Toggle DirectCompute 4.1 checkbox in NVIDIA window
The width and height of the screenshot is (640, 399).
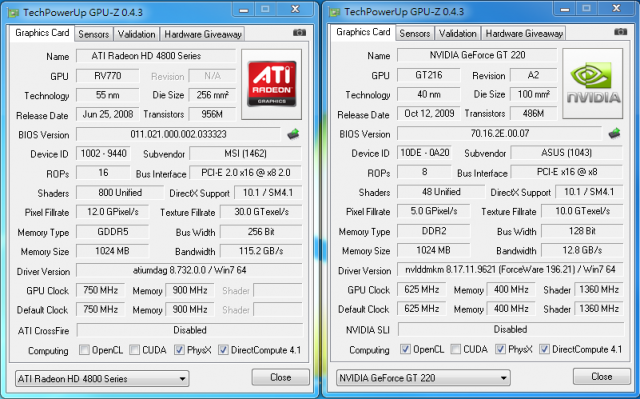point(544,349)
